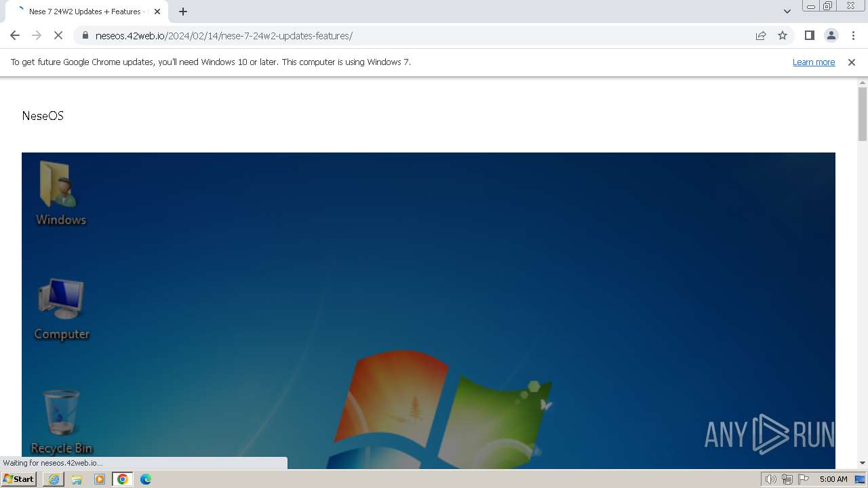Click the Computer icon in the image

click(x=62, y=309)
